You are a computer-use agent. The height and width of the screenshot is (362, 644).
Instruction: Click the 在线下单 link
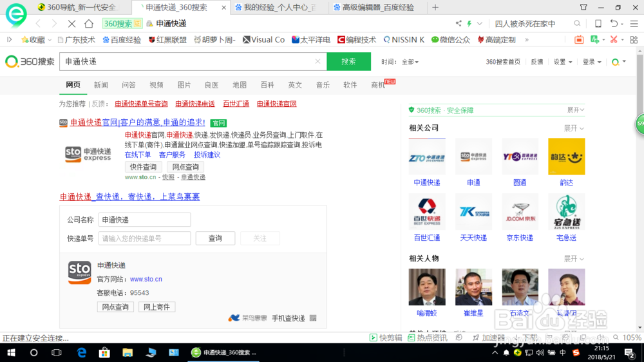(138, 155)
